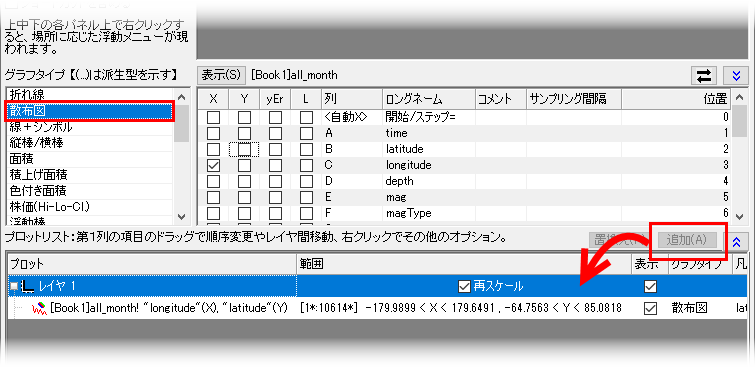Click column table scrollbar up arrow
The image size is (755, 368).
tap(739, 98)
